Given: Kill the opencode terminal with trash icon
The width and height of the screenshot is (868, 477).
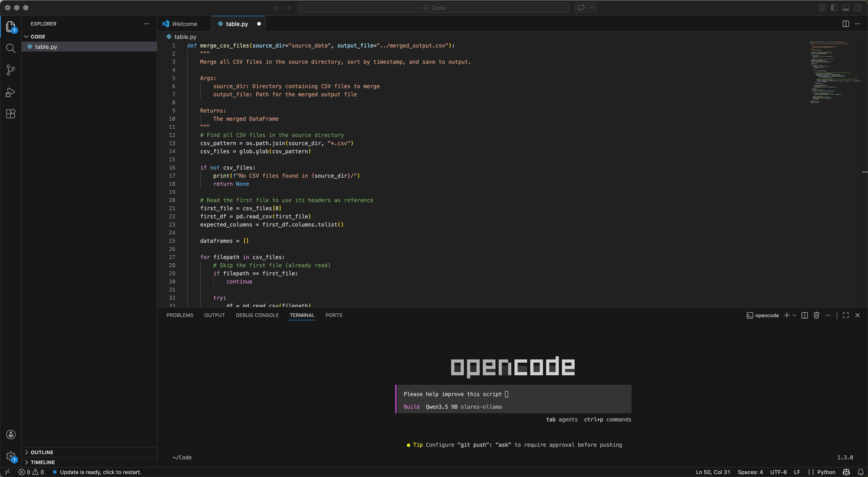Looking at the screenshot, I should coord(816,315).
